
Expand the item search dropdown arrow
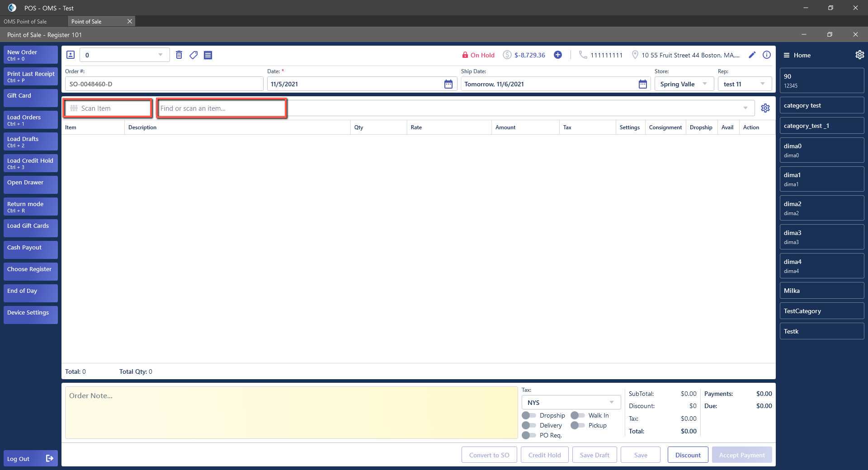coord(745,108)
